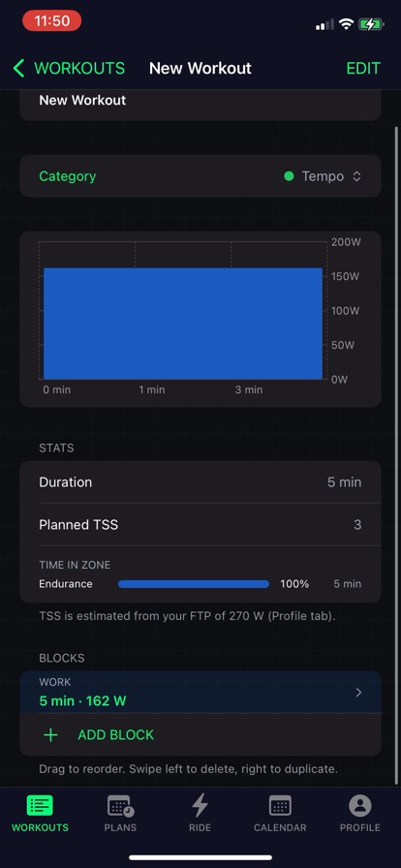The height and width of the screenshot is (868, 401).
Task: Tap the green Tempo category dot
Action: [289, 176]
